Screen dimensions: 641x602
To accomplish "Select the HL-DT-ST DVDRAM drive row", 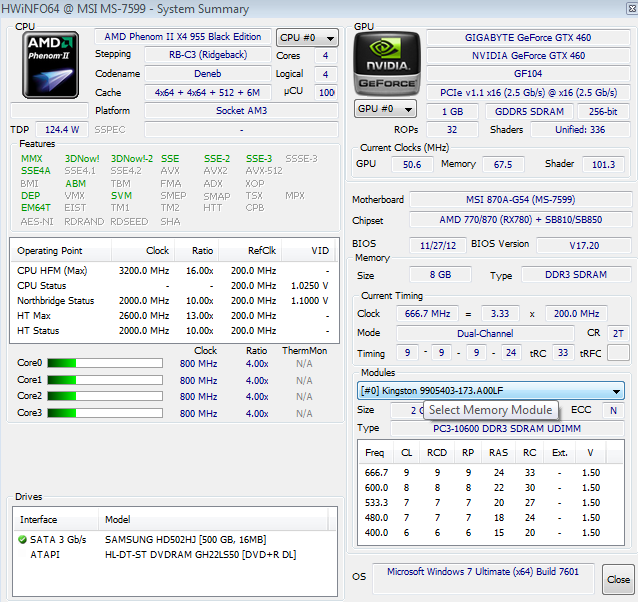I will pyautogui.click(x=175, y=555).
